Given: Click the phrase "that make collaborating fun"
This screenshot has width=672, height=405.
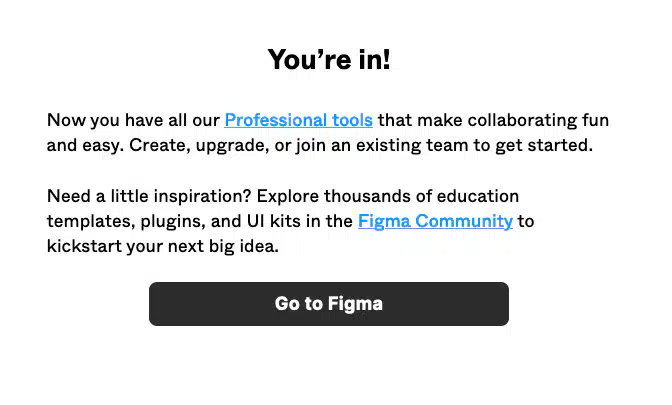Looking at the screenshot, I should (493, 120).
